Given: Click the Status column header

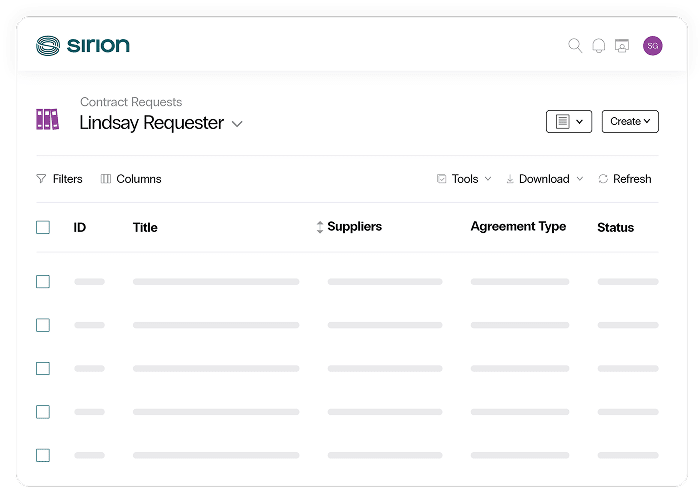Looking at the screenshot, I should 616,227.
